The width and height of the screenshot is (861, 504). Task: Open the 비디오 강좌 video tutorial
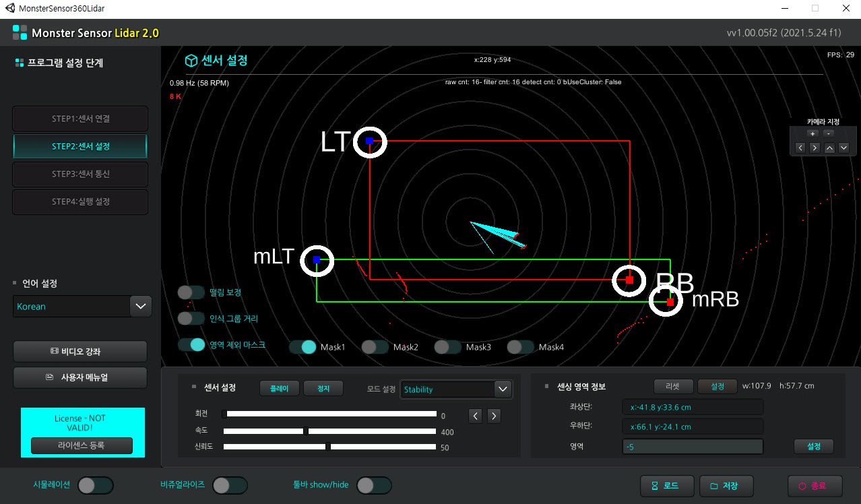click(x=80, y=351)
